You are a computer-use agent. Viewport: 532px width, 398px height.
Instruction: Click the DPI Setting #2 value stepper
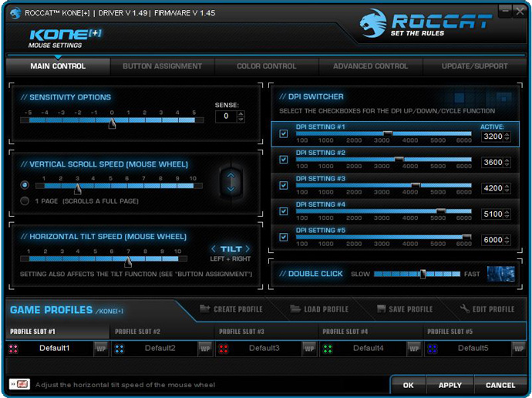coord(507,162)
